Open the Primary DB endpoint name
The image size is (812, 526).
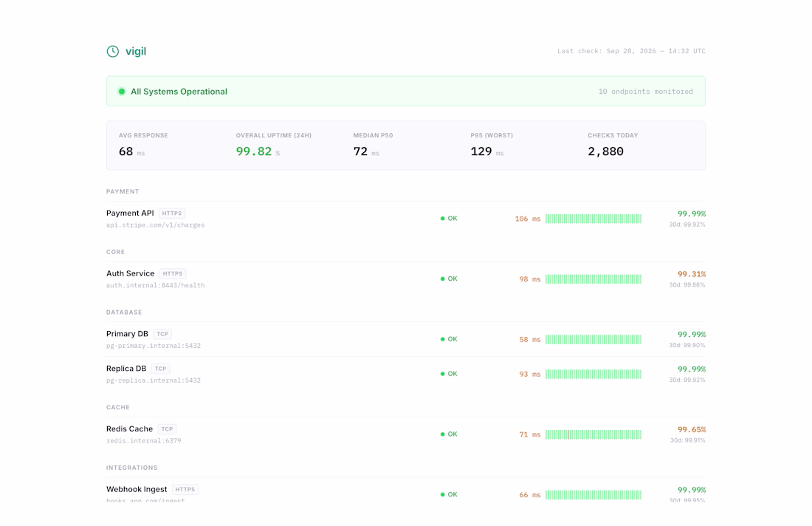(x=128, y=334)
